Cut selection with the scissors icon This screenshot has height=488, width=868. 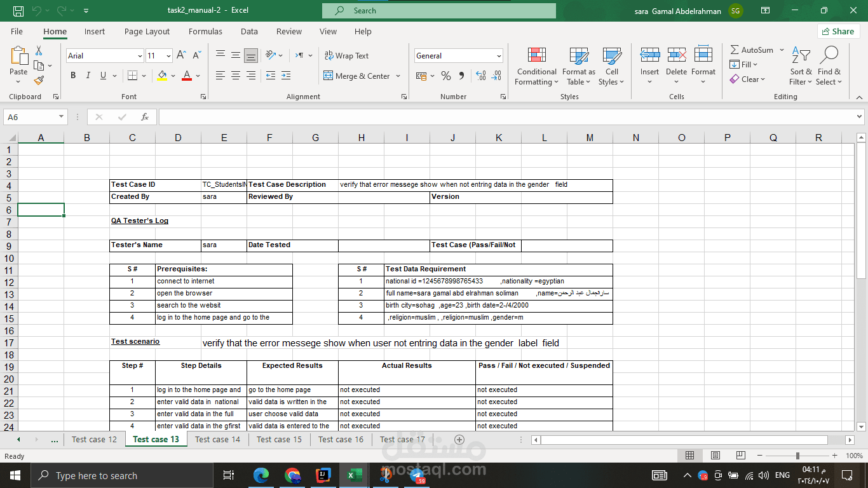point(39,51)
